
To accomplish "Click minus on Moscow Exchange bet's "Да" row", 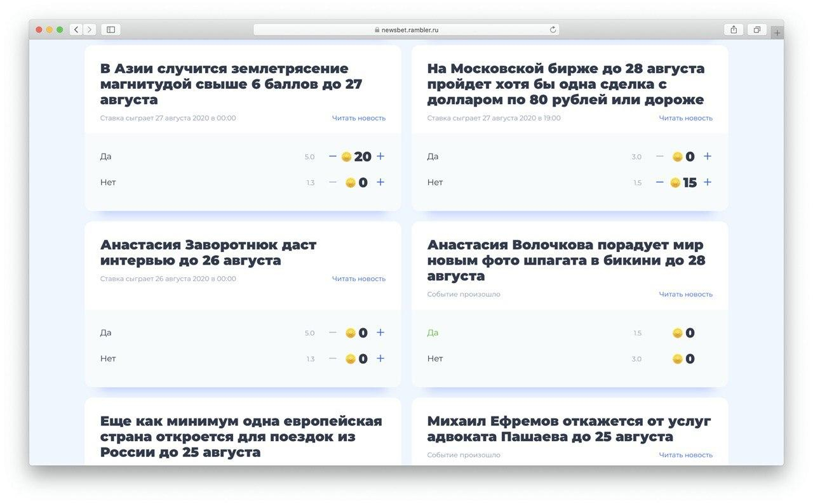I will coord(660,156).
